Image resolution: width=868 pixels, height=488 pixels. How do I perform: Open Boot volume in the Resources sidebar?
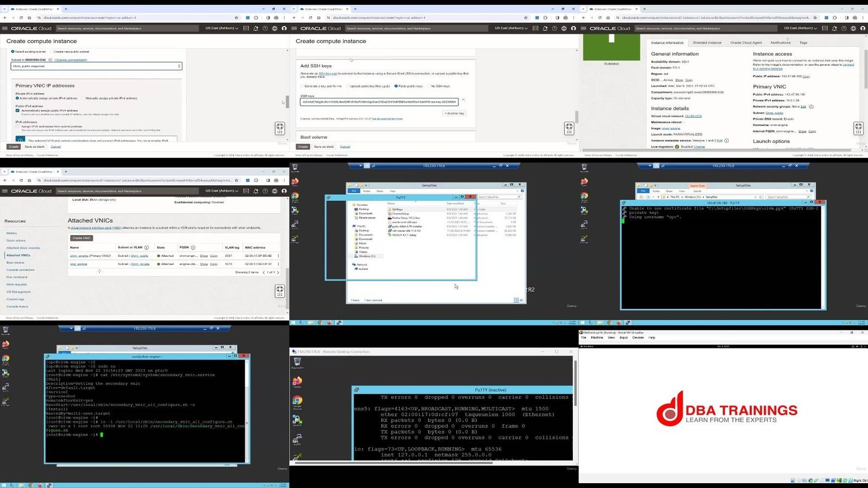pyautogui.click(x=15, y=263)
